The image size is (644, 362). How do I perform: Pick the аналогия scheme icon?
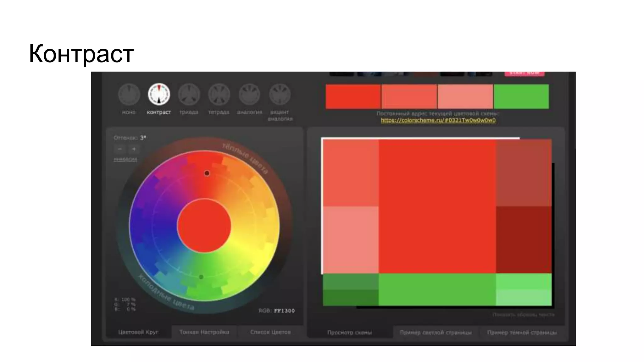(249, 95)
